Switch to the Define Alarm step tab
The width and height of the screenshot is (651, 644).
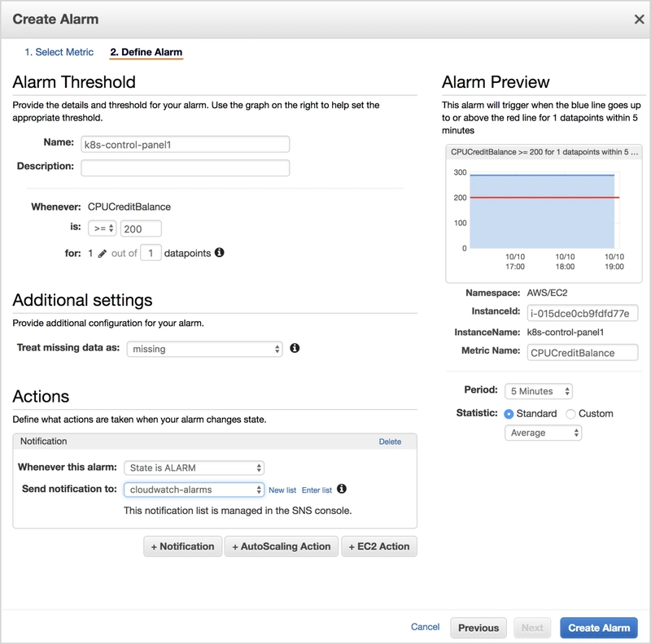tap(146, 52)
